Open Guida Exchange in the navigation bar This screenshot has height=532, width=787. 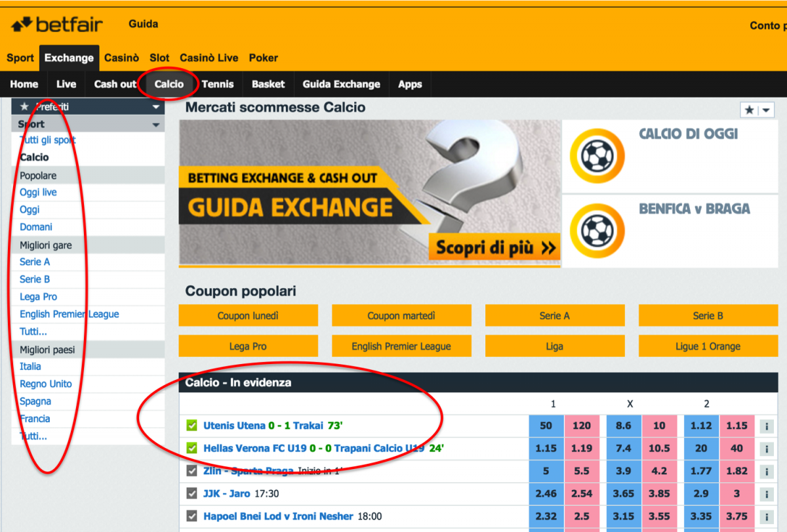click(341, 84)
